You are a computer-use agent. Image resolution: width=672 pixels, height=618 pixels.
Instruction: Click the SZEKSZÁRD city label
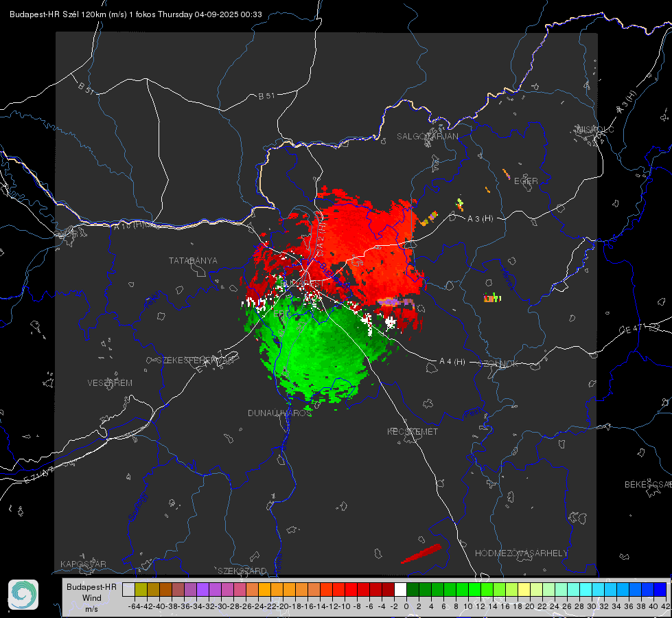point(242,571)
